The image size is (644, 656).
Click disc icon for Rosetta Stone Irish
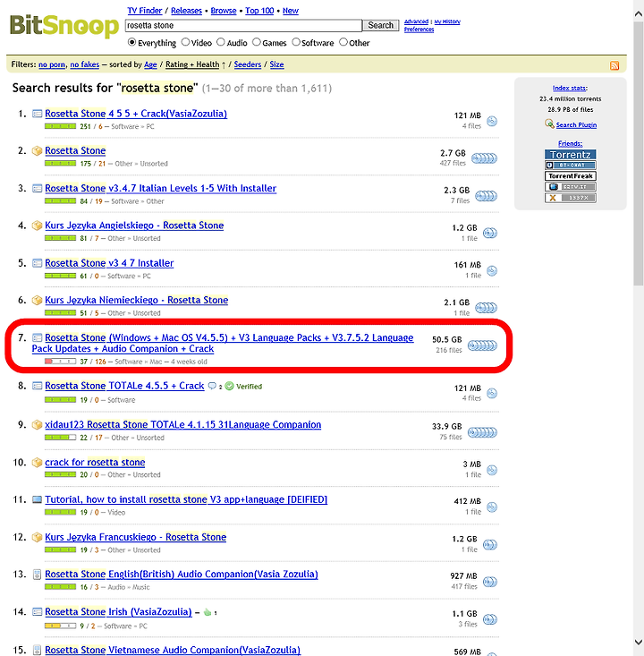[x=489, y=619]
